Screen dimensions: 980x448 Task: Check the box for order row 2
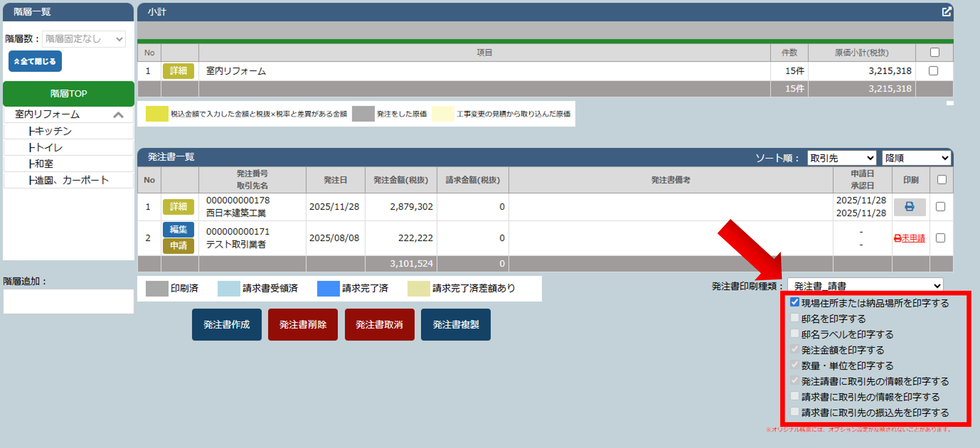(x=940, y=238)
